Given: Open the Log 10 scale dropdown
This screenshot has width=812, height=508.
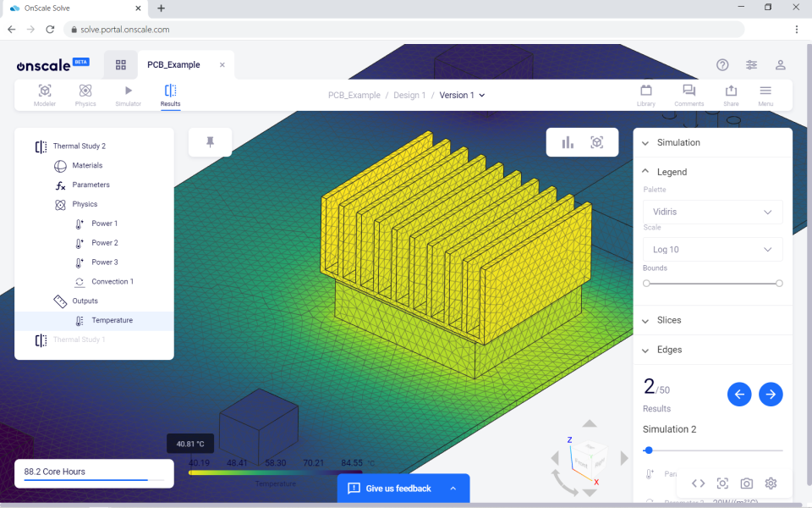Looking at the screenshot, I should pyautogui.click(x=712, y=250).
